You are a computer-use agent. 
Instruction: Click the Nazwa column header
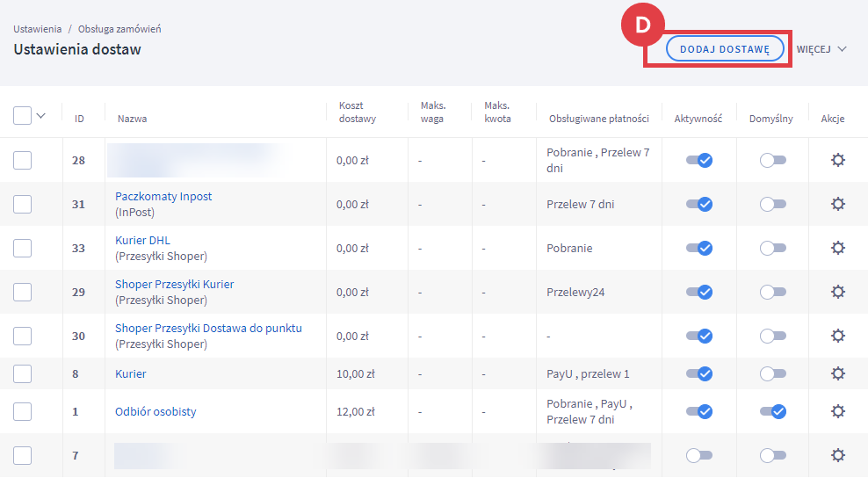(132, 119)
